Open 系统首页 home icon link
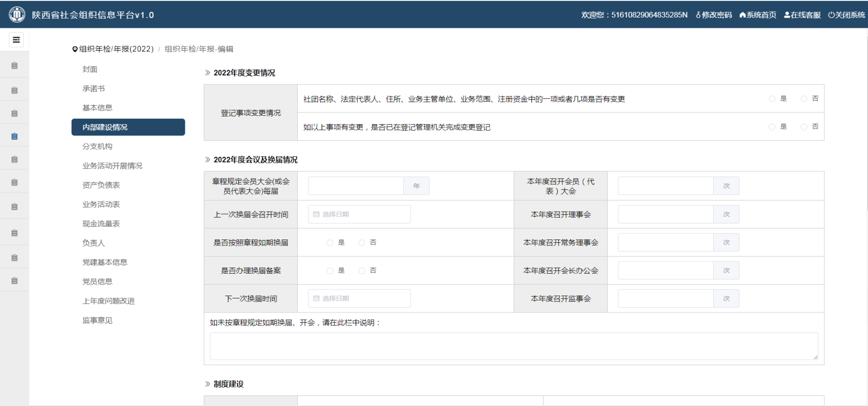The width and height of the screenshot is (868, 406). [758, 15]
